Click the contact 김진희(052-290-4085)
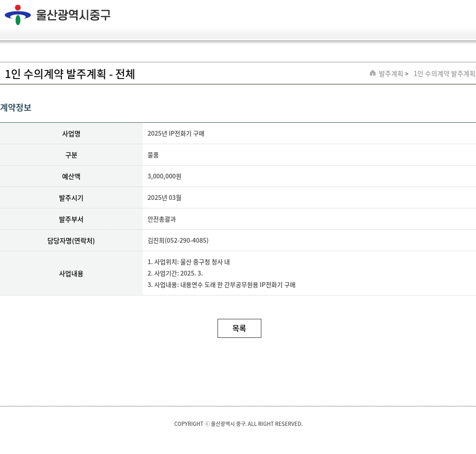This screenshot has height=454, width=476. tap(178, 241)
